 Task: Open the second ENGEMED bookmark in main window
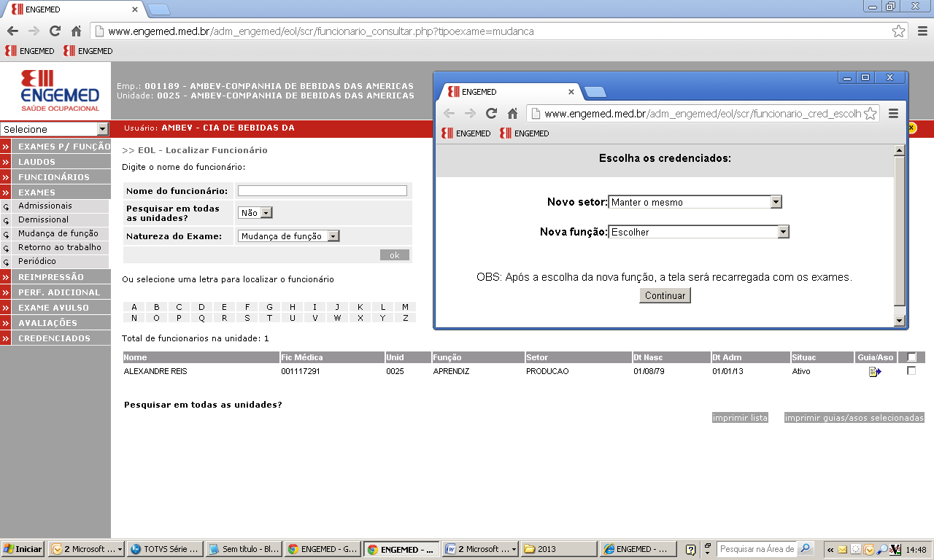[x=88, y=51]
